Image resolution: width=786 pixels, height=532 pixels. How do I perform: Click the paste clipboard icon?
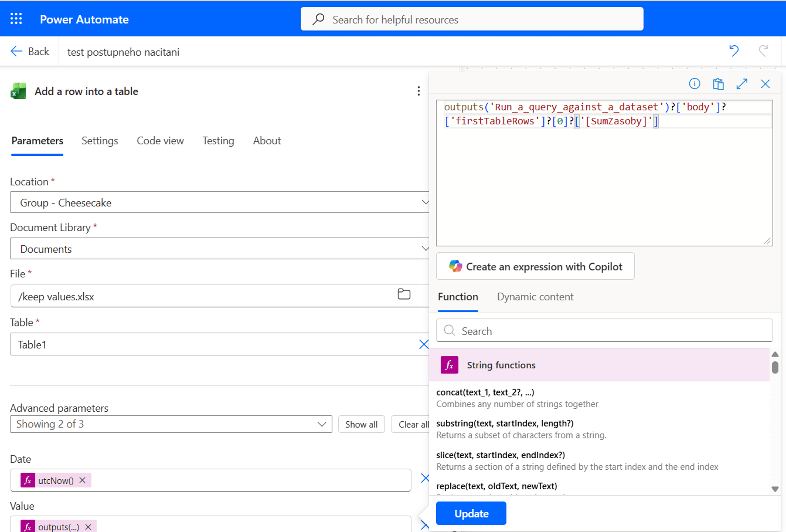(x=718, y=84)
